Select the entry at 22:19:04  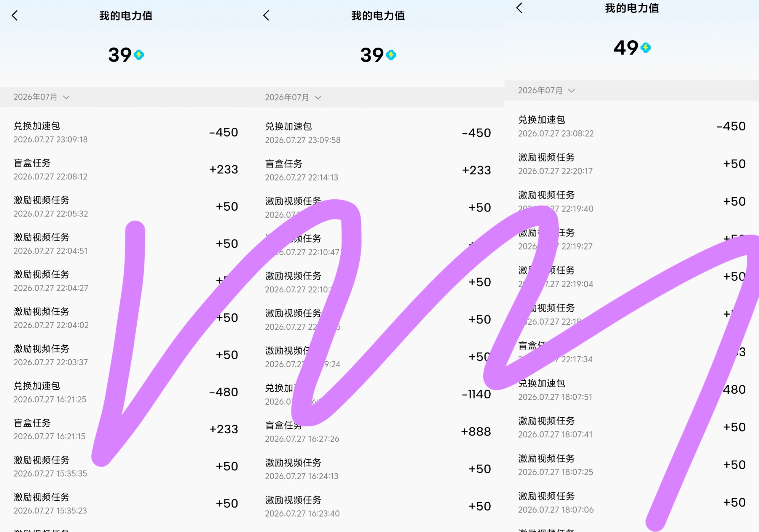[632, 277]
